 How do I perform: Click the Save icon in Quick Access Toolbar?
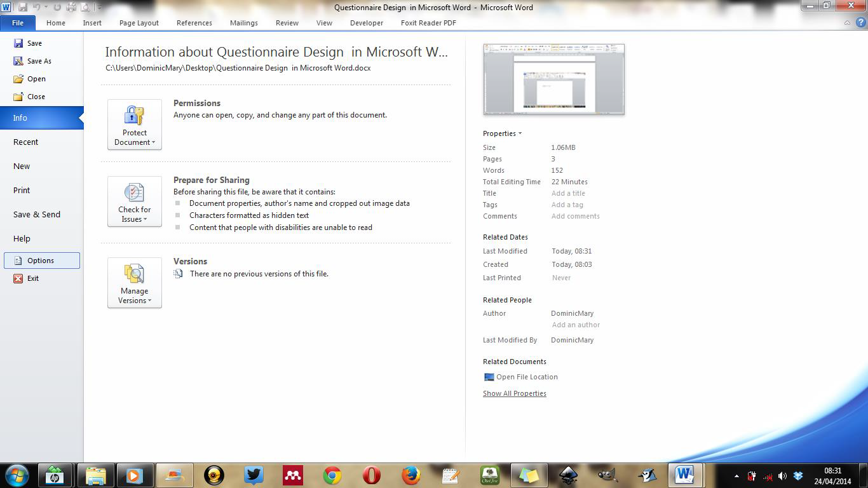(x=23, y=7)
